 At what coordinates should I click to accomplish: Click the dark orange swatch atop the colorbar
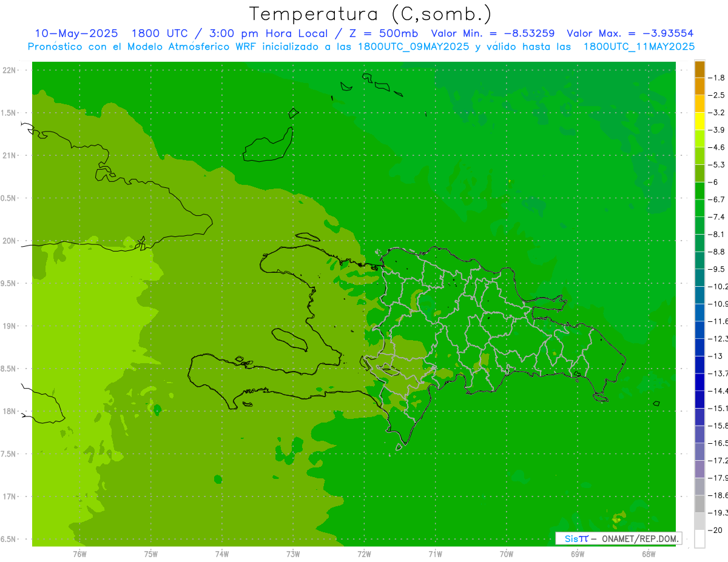coord(699,69)
